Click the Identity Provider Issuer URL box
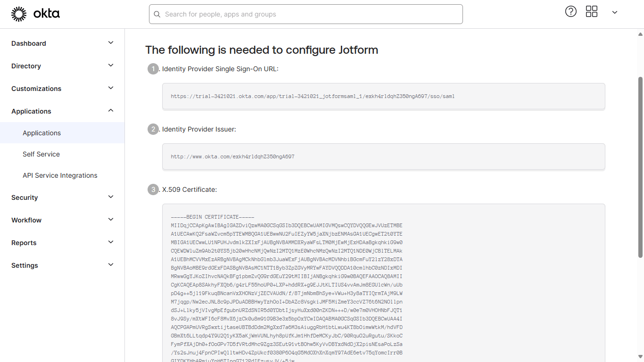 [x=383, y=156]
